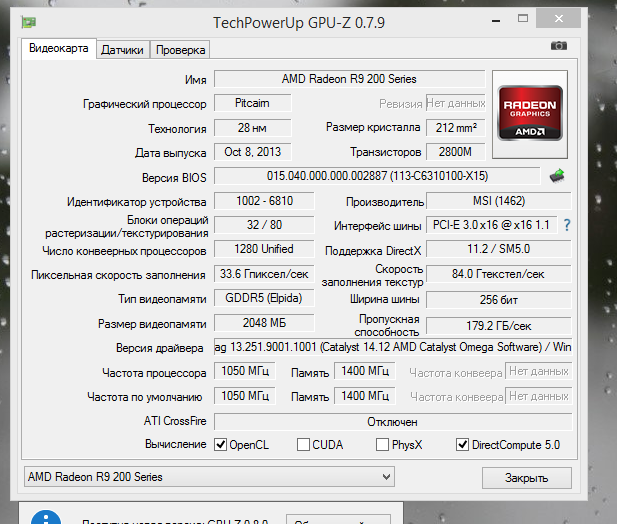Click the 1050 МГц GPU clock value
Screen dimensions: 617x524
pyautogui.click(x=245, y=371)
